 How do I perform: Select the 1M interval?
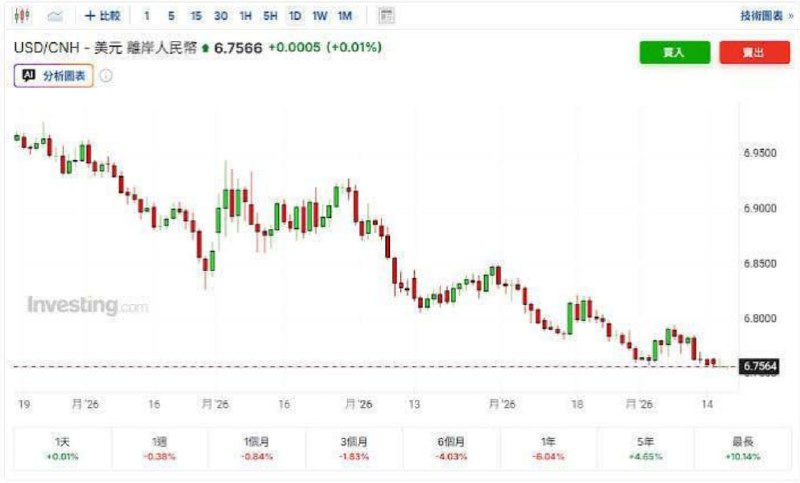click(x=345, y=16)
